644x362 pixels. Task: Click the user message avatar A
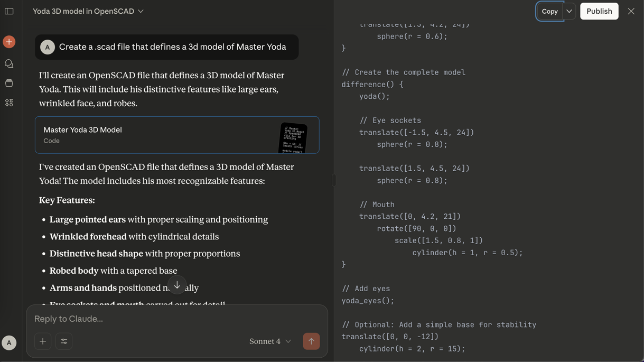48,47
